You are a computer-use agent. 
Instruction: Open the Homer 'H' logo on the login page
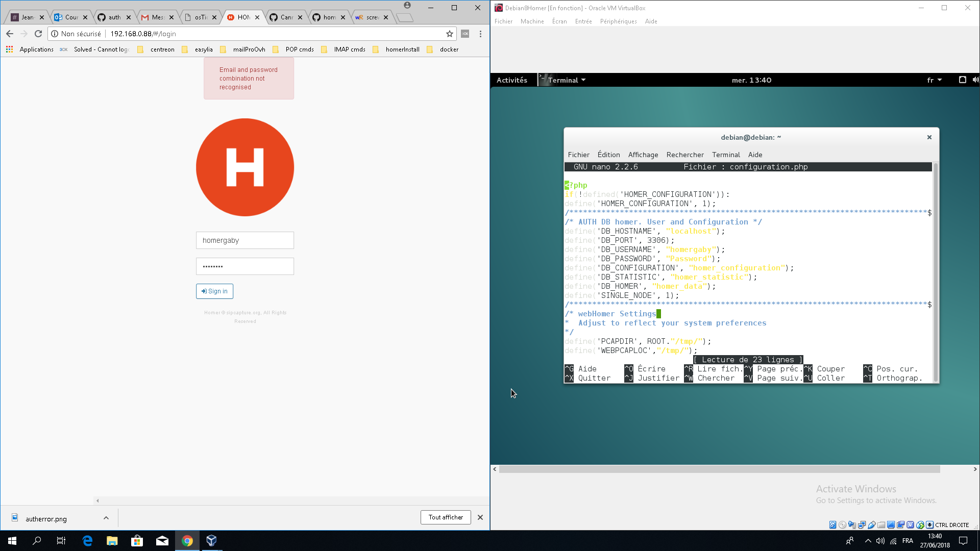tap(245, 167)
